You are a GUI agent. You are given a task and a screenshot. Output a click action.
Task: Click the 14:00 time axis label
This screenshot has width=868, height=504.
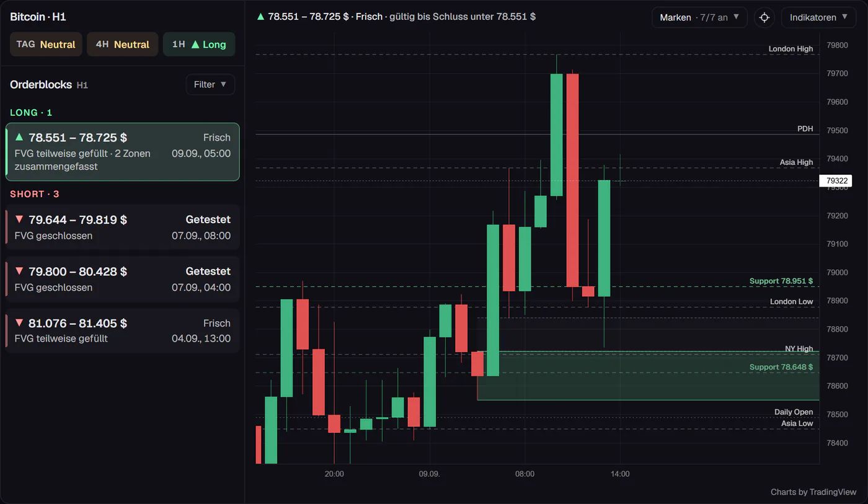[x=620, y=474]
